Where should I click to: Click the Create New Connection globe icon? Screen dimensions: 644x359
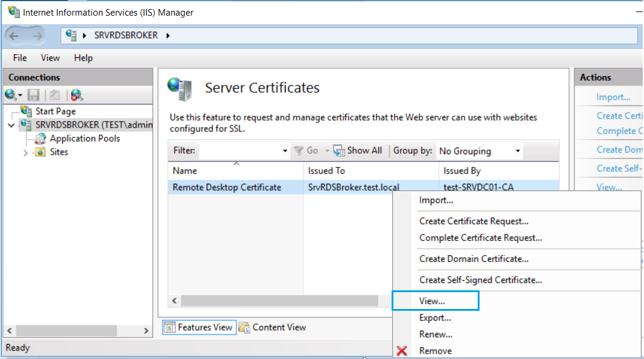(10, 95)
